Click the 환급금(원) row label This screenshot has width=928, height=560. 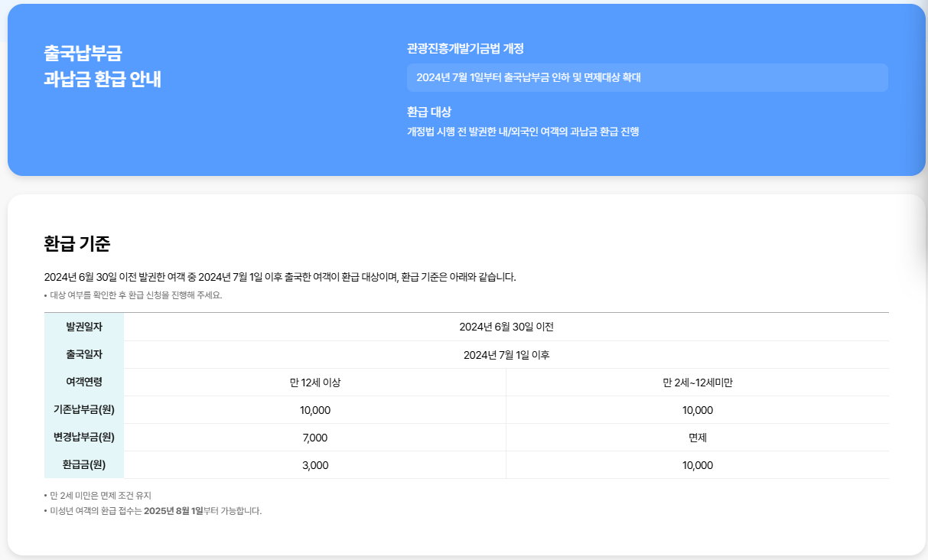(x=86, y=464)
